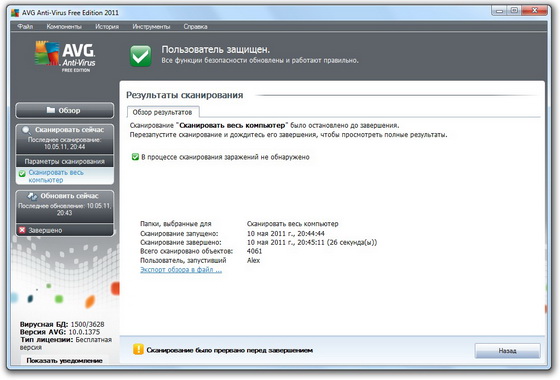Click the AVG icon in title bar
Screen dimensions: 560x380
coord(15,13)
